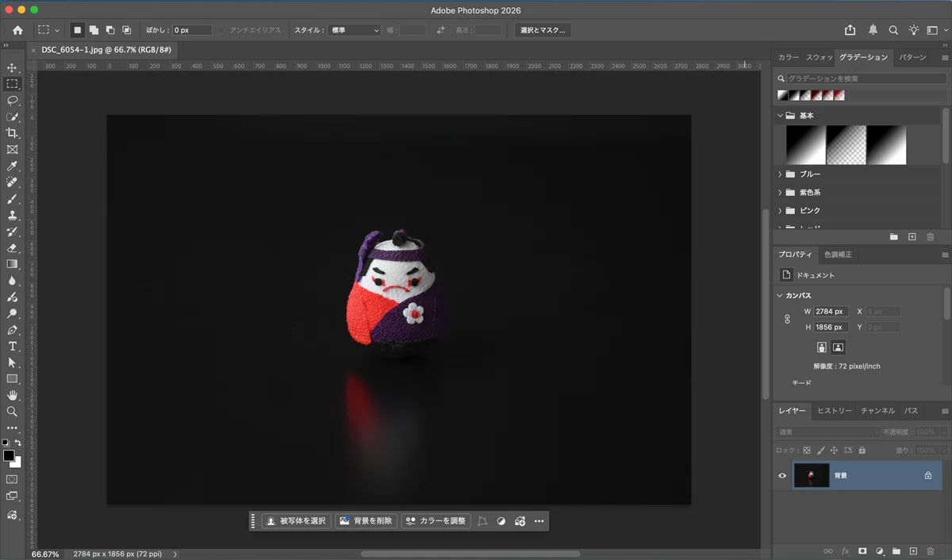Toggle the アンチエイリアス checkbox
This screenshot has height=560, width=952.
[222, 30]
